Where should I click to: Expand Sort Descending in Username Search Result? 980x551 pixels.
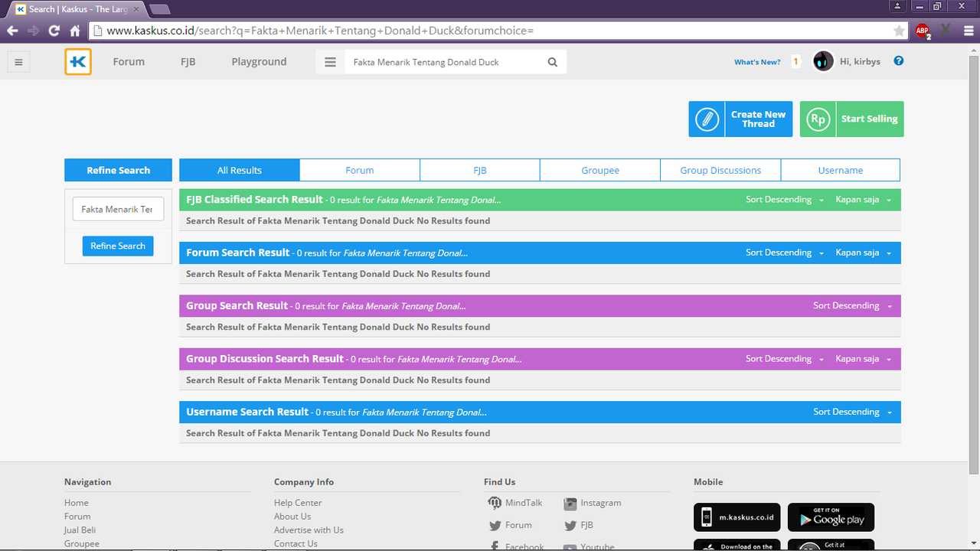(x=853, y=412)
